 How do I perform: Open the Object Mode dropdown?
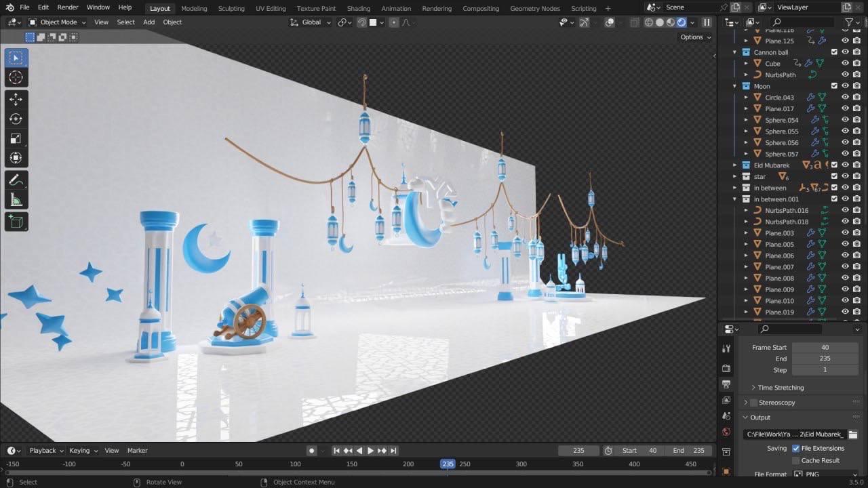coord(58,22)
